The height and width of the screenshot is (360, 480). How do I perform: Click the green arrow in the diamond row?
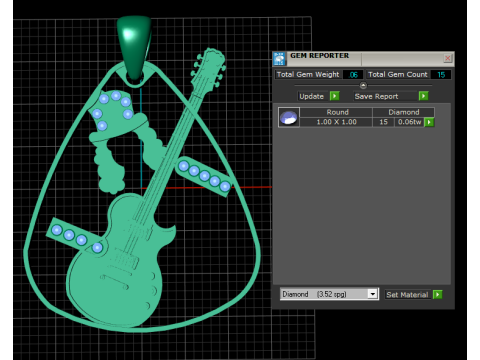coord(429,122)
